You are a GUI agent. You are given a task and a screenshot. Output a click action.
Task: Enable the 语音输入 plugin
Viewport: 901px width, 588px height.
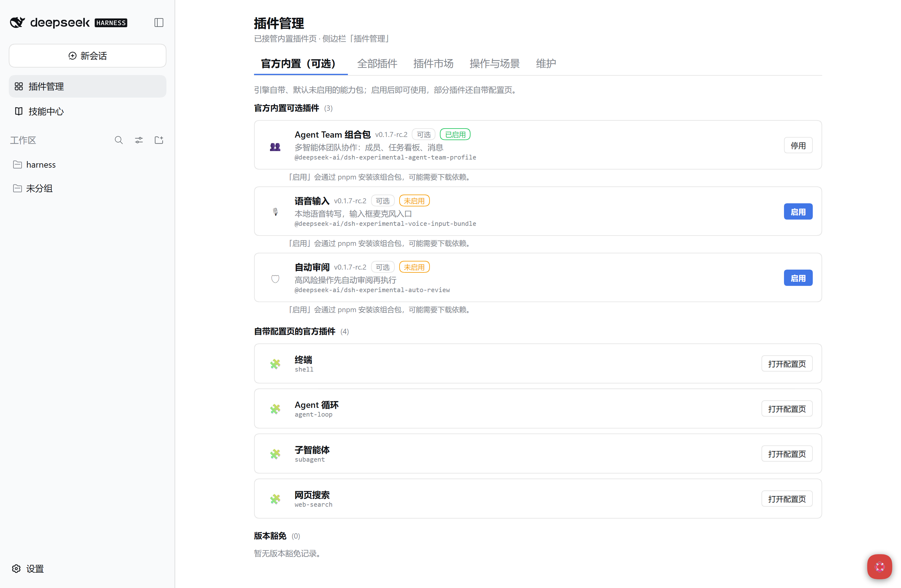pyautogui.click(x=798, y=212)
